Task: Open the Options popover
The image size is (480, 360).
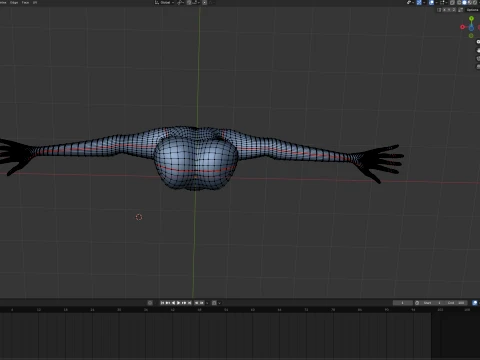Action: click(x=472, y=10)
